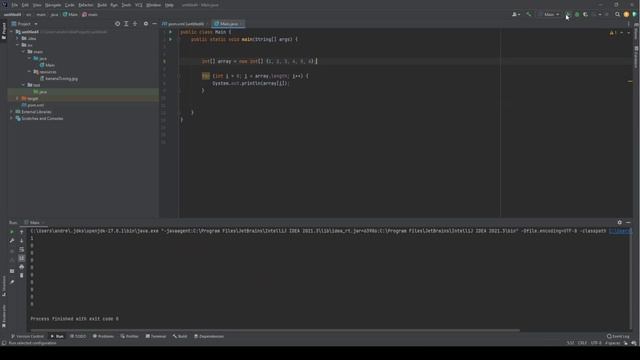Expand External Libraries node
640x360 pixels.
(x=12, y=112)
